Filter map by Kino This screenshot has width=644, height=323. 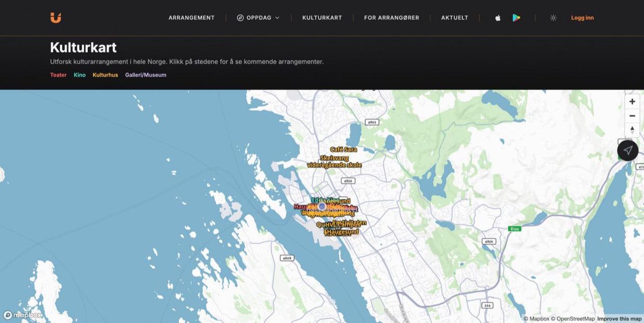click(79, 75)
